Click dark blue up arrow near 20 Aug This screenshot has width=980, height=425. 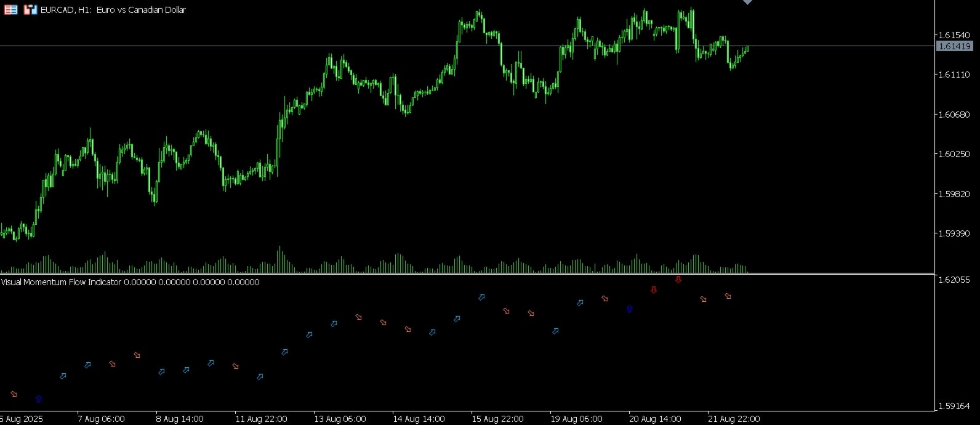tap(629, 309)
